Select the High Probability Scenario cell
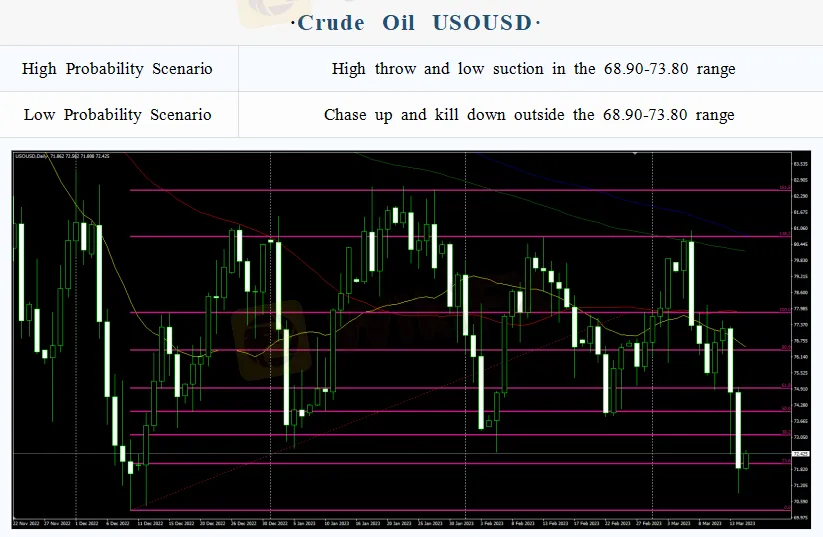823x537 pixels. (118, 69)
